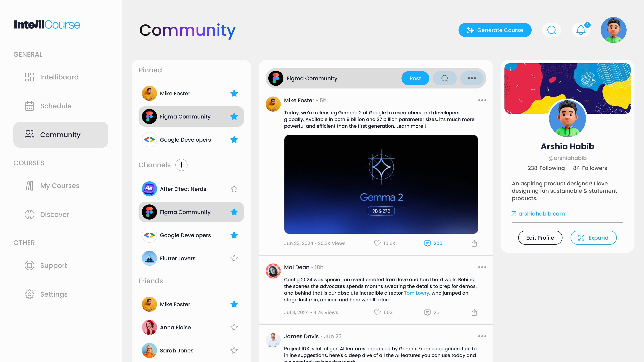Open options menu on Mike Foster's post
Viewport: 644px width, 362px height.
pyautogui.click(x=482, y=100)
